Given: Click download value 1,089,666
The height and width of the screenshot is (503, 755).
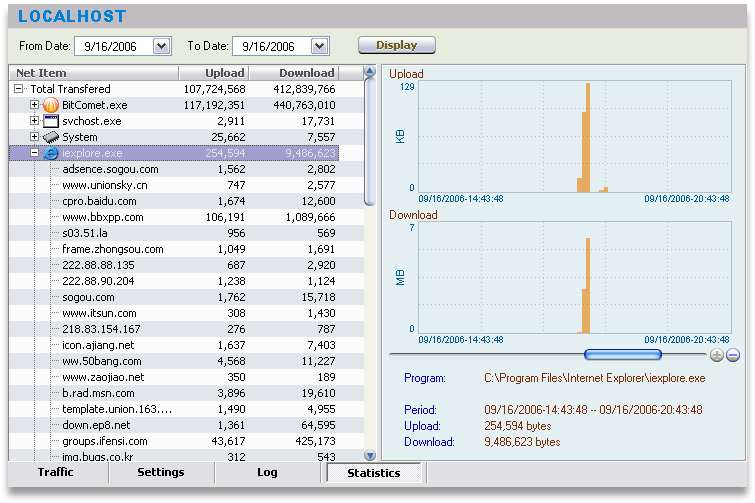Looking at the screenshot, I should coord(311,217).
